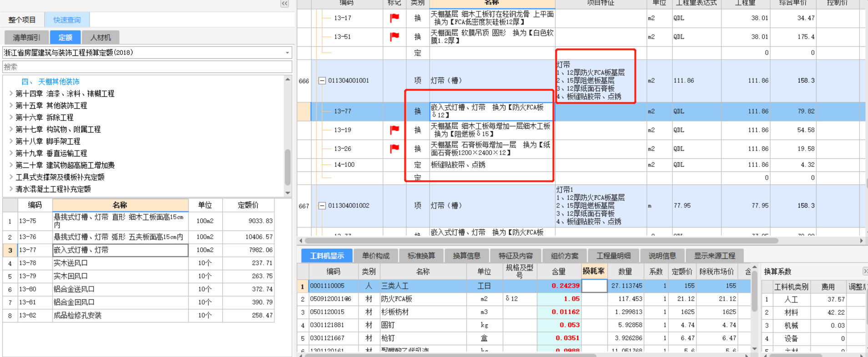Select row 13-26 天棚基层 石膏板
This screenshot has width=868, height=357.
pyautogui.click(x=581, y=149)
